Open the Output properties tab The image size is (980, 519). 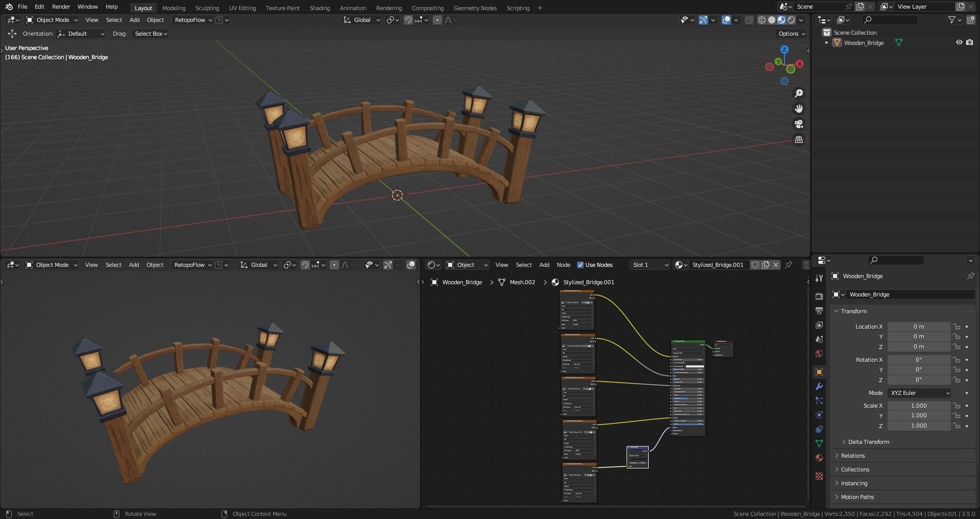coord(819,311)
